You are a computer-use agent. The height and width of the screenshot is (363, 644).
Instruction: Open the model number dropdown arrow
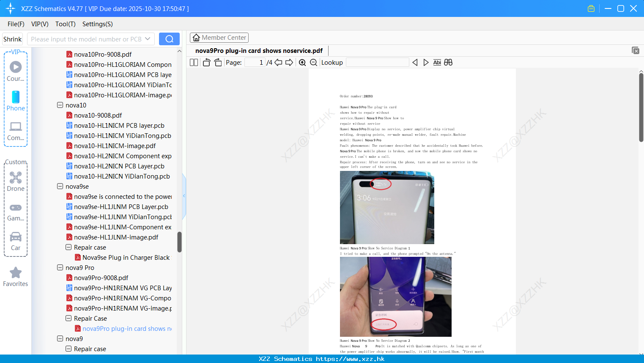click(x=148, y=39)
